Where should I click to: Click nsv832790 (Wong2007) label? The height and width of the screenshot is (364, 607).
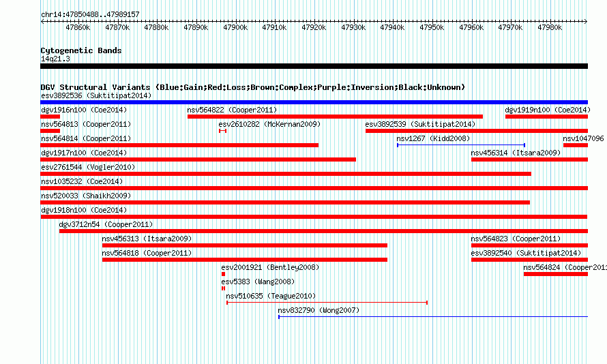pos(319,310)
